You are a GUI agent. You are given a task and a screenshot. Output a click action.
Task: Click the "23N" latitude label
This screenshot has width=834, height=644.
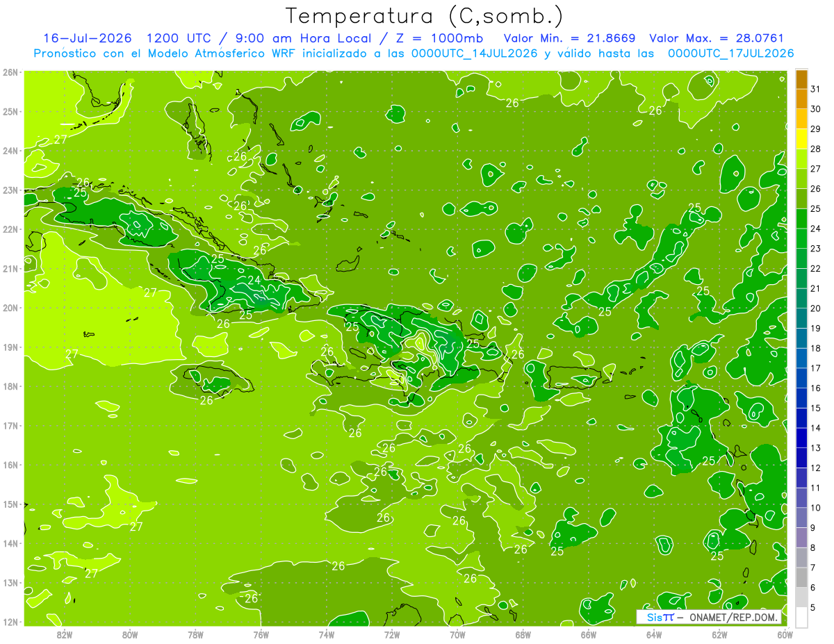tap(10, 190)
